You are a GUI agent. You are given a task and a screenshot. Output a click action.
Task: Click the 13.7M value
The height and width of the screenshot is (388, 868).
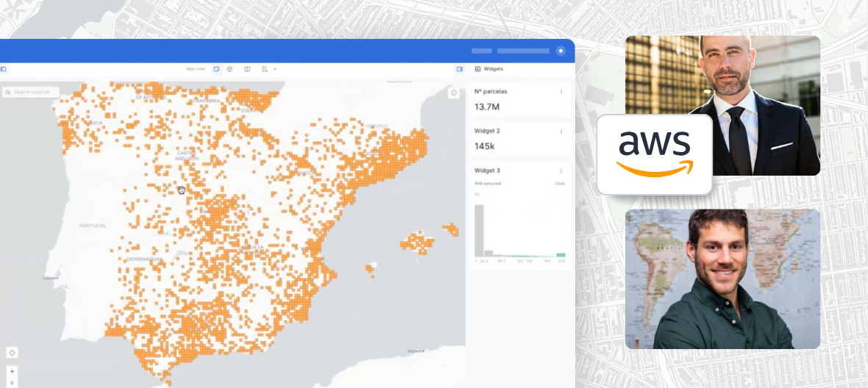tap(486, 107)
